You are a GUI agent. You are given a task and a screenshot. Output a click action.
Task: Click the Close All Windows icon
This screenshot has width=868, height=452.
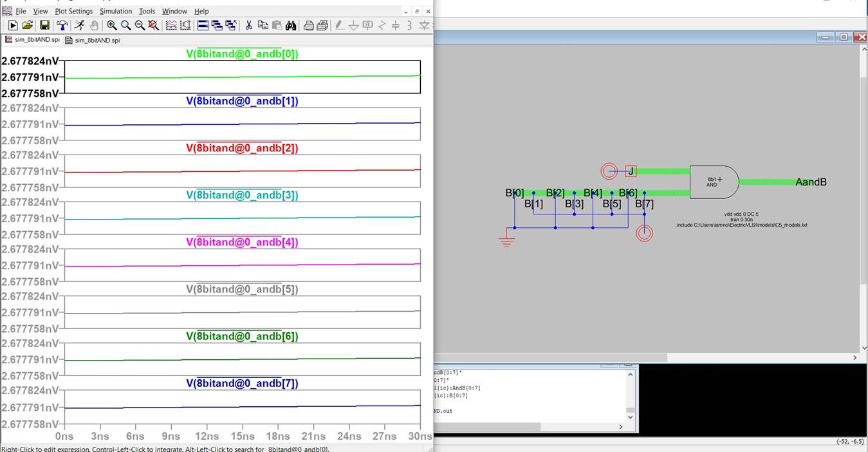(x=231, y=25)
